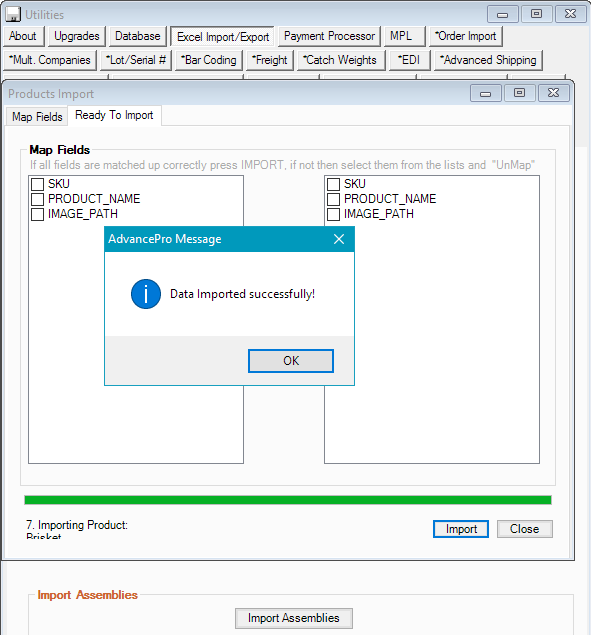Check the right SKU checkbox
Image resolution: width=591 pixels, height=635 pixels.
(333, 184)
